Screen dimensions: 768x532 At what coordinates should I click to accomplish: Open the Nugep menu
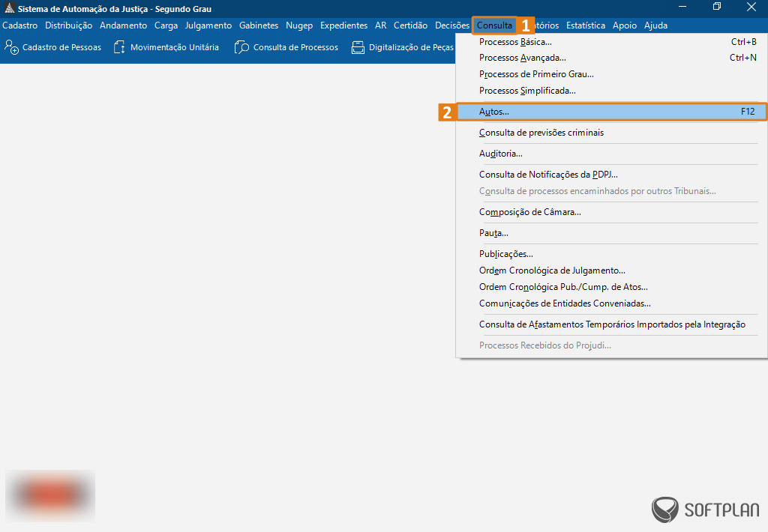tap(299, 25)
